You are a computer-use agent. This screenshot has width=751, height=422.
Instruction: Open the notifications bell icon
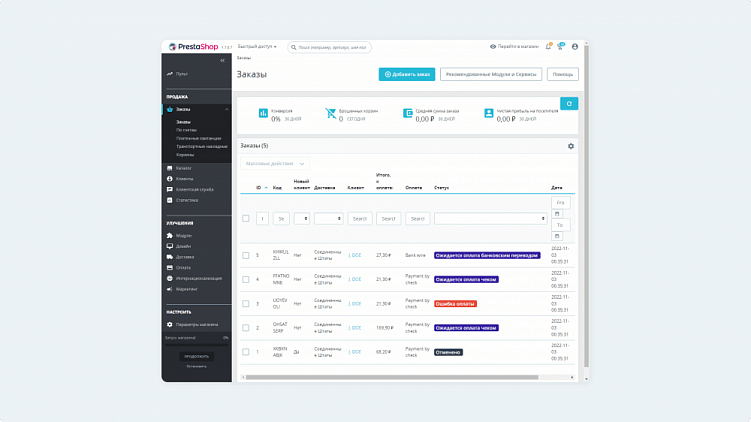coord(548,46)
